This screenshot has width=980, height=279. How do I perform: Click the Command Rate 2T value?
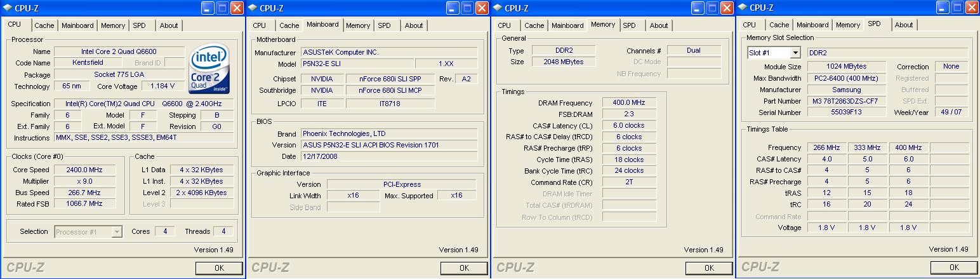(629, 182)
